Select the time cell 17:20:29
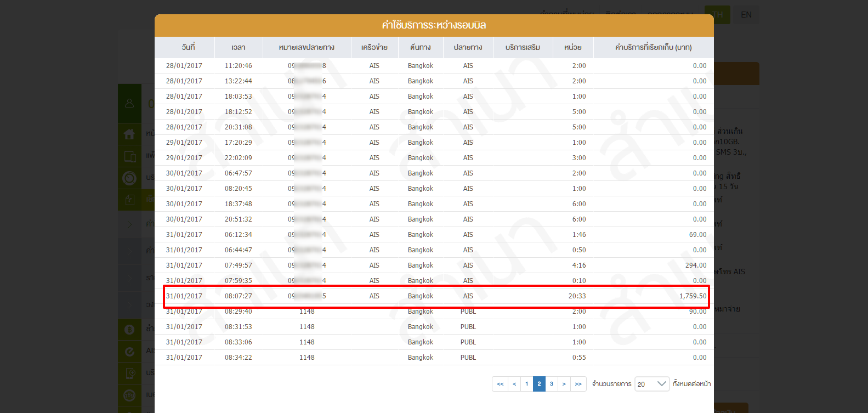 coord(239,143)
